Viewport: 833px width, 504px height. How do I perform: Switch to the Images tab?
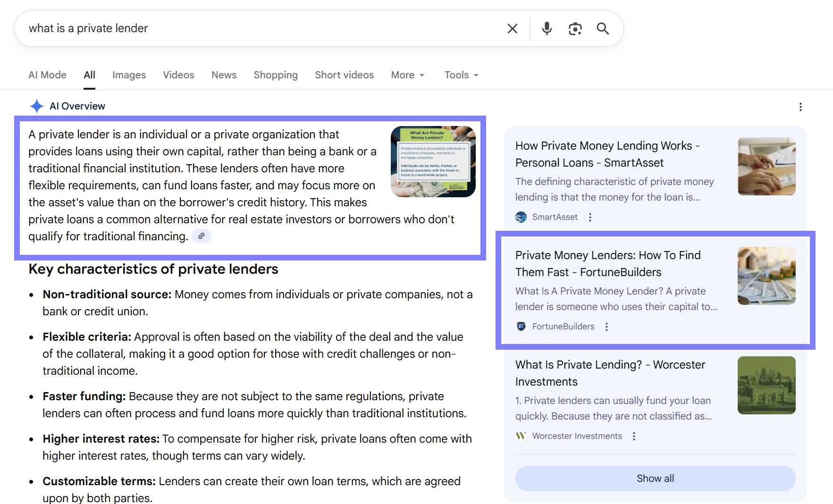(129, 75)
